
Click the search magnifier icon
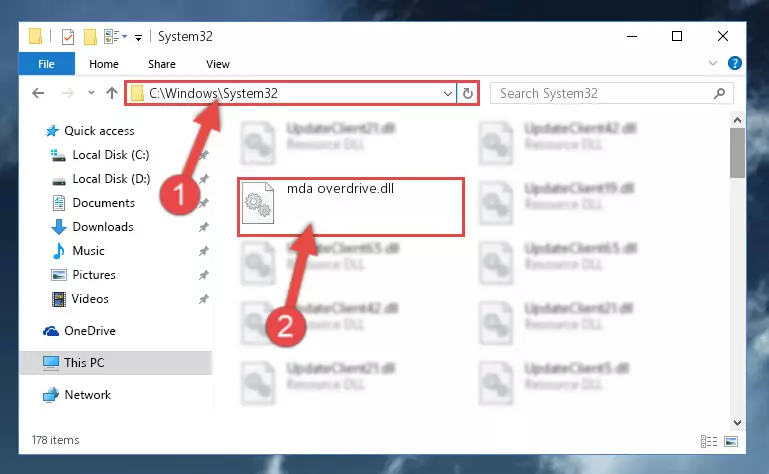click(719, 93)
